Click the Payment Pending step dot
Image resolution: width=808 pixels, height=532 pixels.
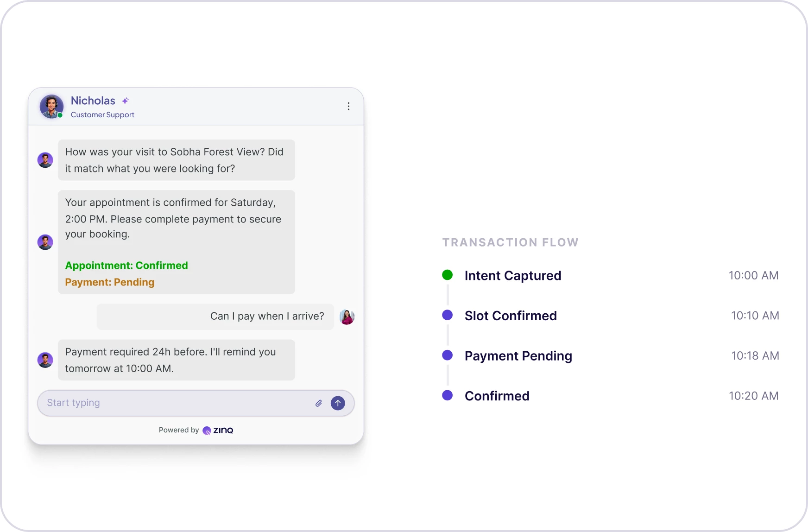tap(448, 355)
